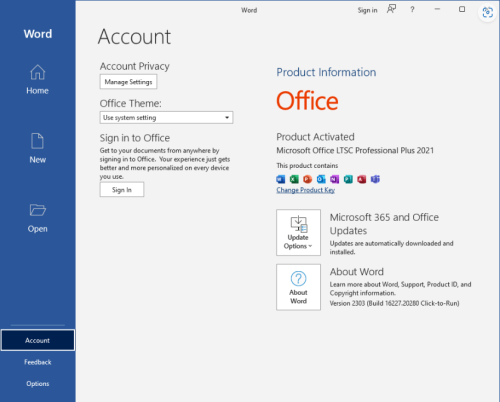This screenshot has height=402, width=500.
Task: Click the Teams app icon under product contents
Action: 375,179
